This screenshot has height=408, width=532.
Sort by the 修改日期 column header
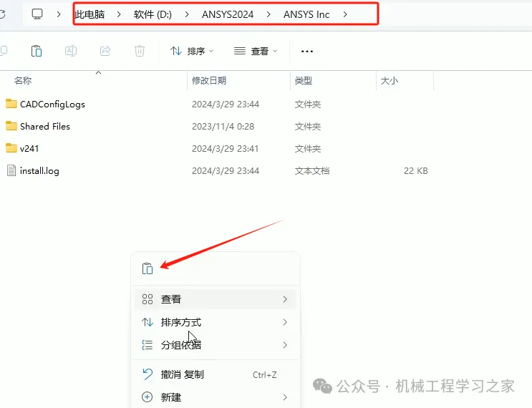click(x=209, y=80)
